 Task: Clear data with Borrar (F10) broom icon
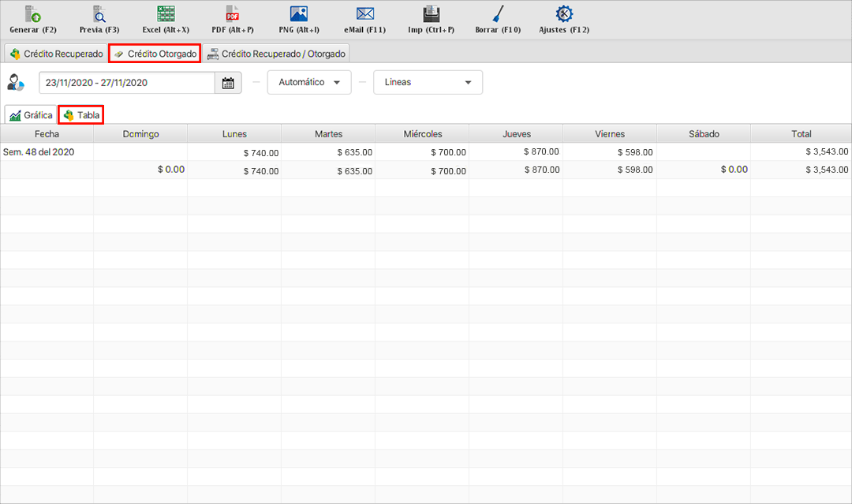(x=498, y=14)
